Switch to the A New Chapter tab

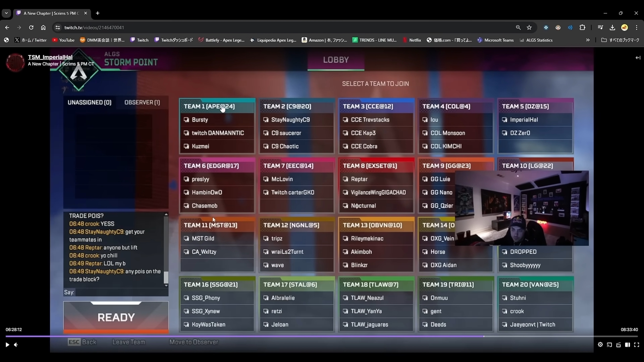[51, 13]
